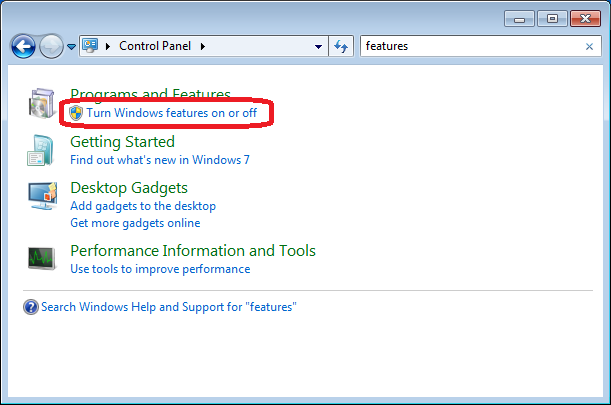Open Turn Windows features on or off

pos(171,113)
